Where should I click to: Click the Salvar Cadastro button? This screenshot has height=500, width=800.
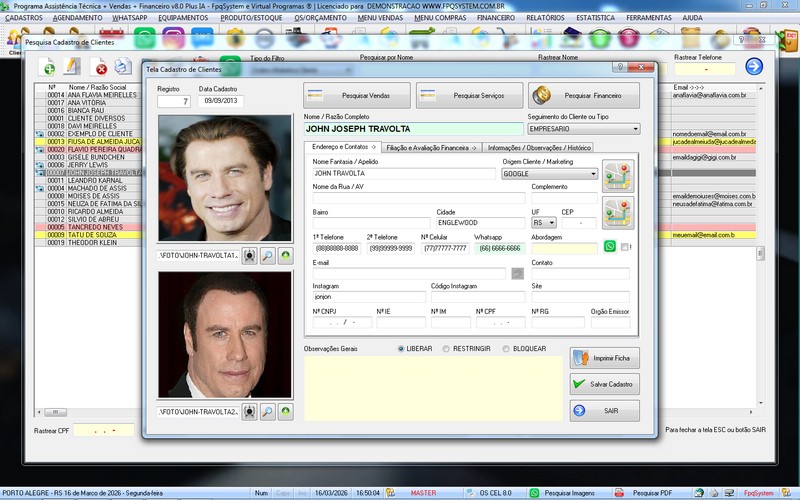(605, 384)
